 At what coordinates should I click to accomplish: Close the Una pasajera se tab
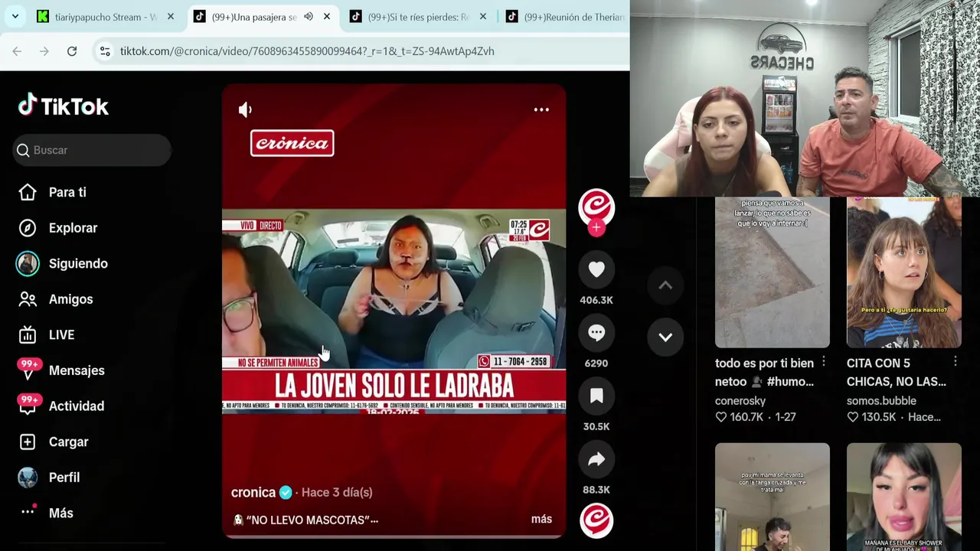(327, 17)
